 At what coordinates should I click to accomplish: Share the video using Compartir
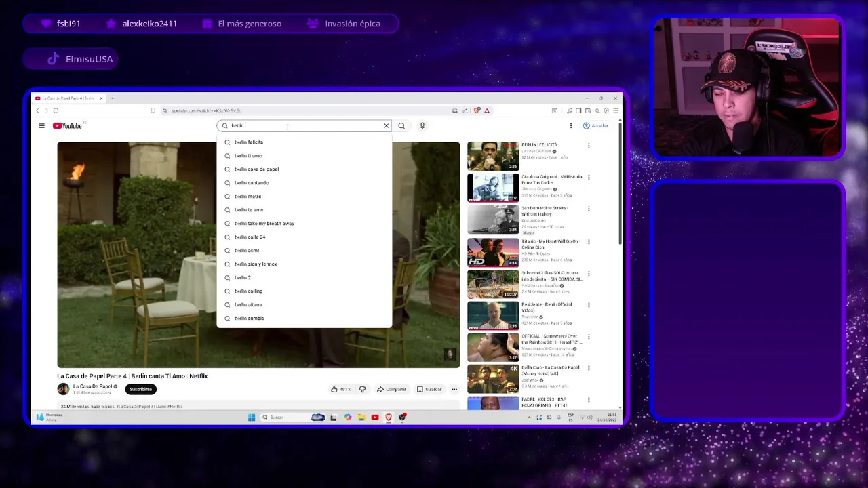point(391,389)
